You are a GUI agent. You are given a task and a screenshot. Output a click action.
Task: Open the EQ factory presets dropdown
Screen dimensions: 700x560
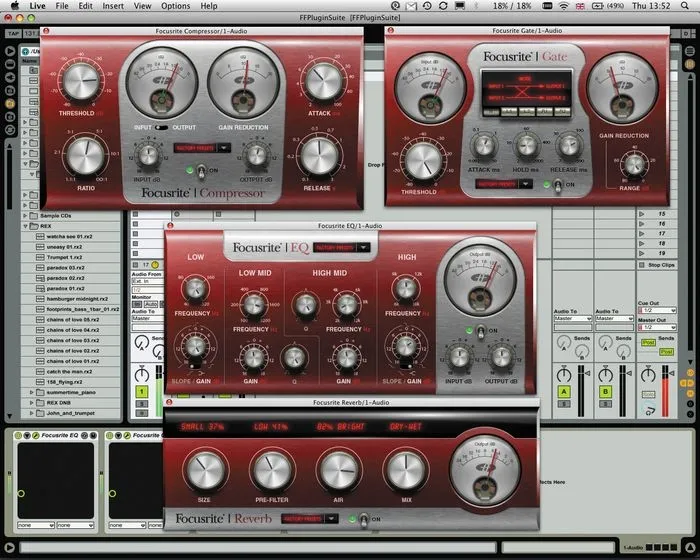click(342, 247)
